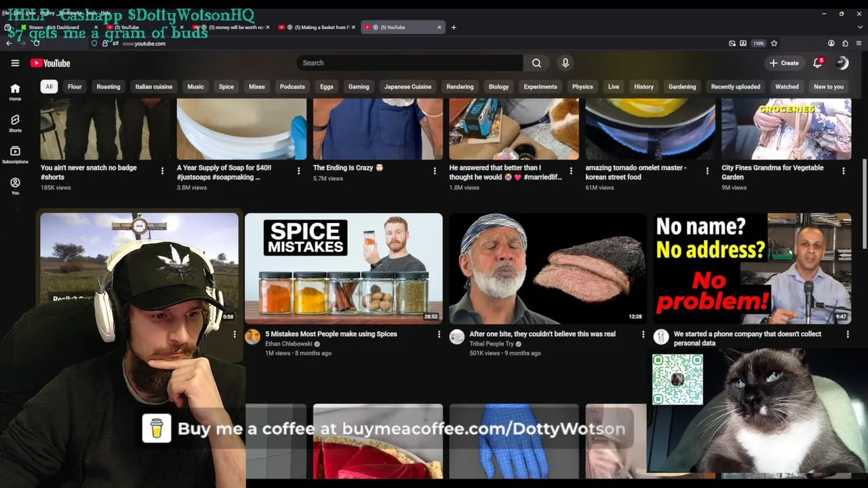Image resolution: width=868 pixels, height=488 pixels.
Task: Open options for 'After one bite' video
Action: click(643, 334)
